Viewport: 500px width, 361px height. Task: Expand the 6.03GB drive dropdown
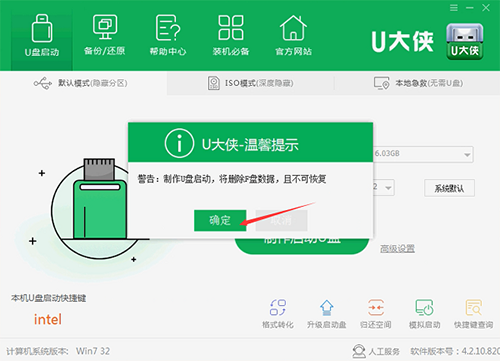pyautogui.click(x=423, y=154)
